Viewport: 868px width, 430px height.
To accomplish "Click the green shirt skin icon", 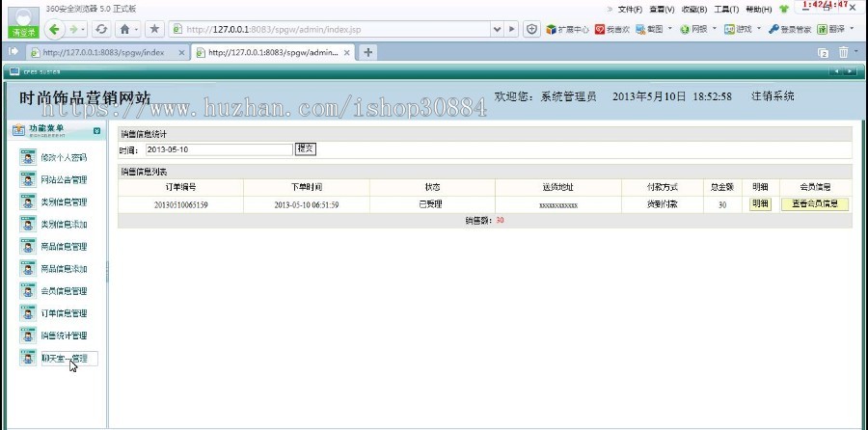I will click(x=784, y=10).
